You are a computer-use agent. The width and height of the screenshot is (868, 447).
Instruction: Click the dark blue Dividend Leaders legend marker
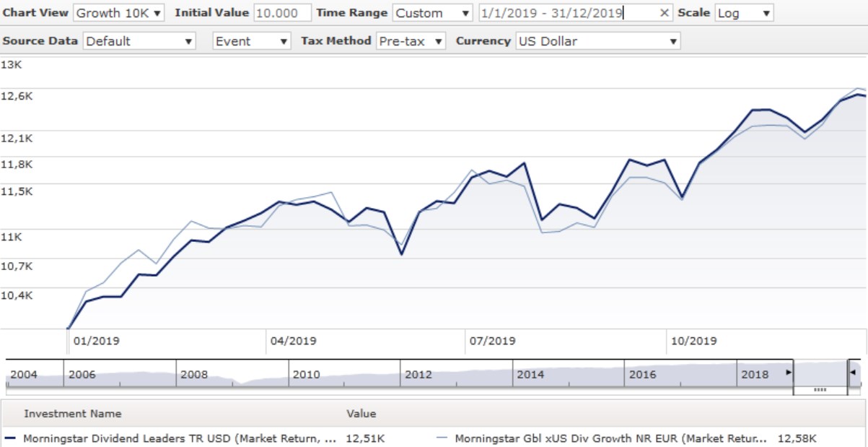[x=10, y=438]
